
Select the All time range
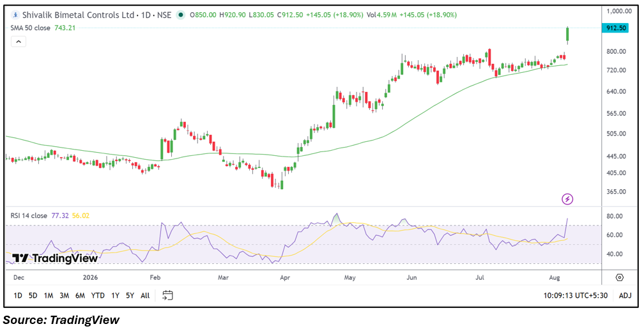145,296
